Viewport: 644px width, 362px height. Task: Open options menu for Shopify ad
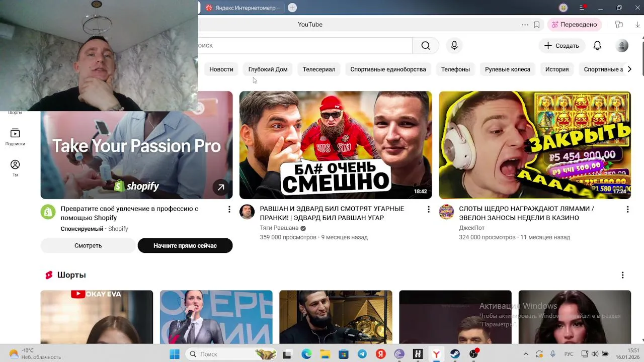click(x=229, y=209)
